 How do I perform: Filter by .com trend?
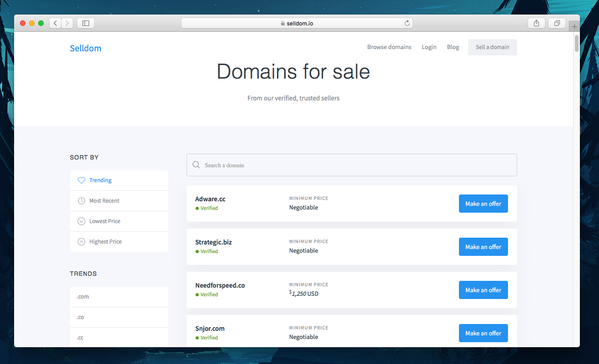(x=119, y=297)
